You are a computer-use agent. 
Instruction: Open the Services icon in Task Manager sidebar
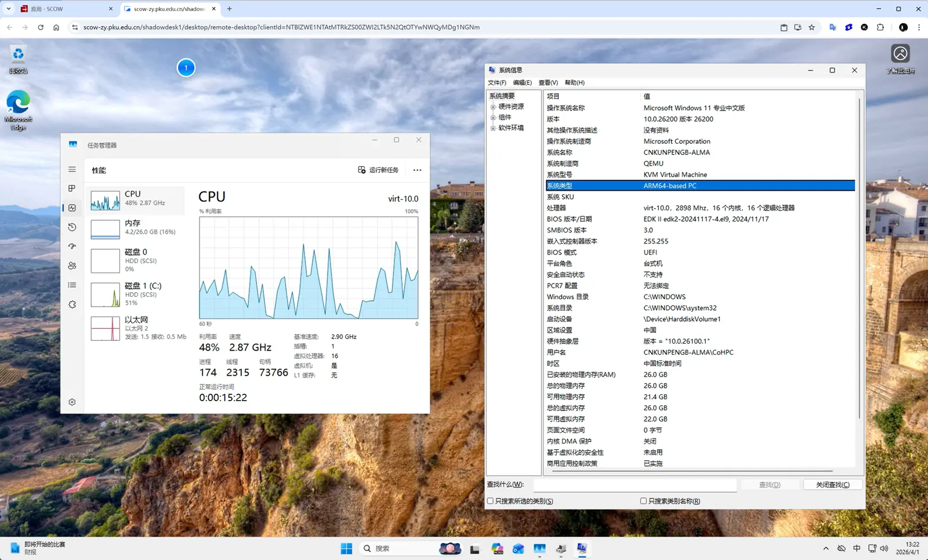click(72, 304)
